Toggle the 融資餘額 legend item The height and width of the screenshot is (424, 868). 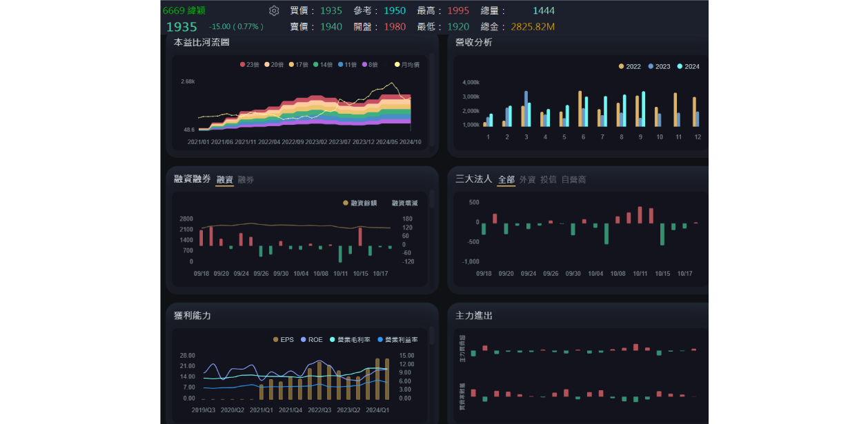pos(360,203)
